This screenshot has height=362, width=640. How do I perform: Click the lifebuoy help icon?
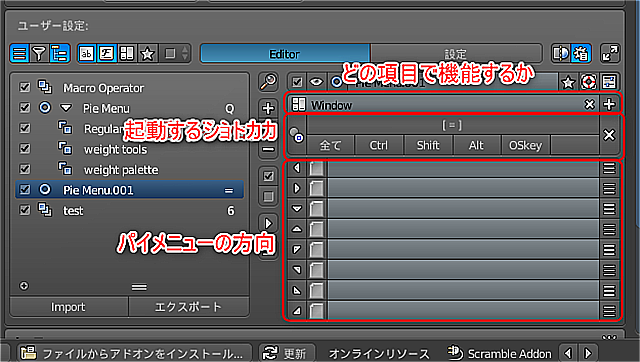pos(588,82)
